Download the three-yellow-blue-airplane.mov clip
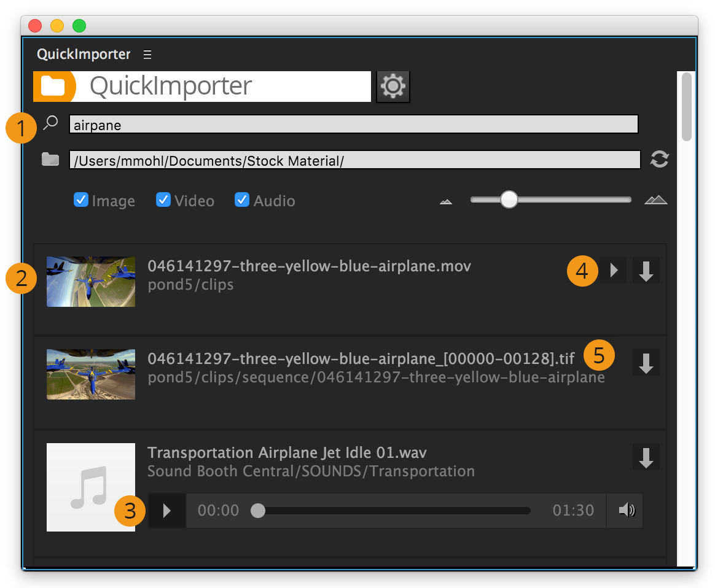This screenshot has width=715, height=588. click(x=646, y=270)
